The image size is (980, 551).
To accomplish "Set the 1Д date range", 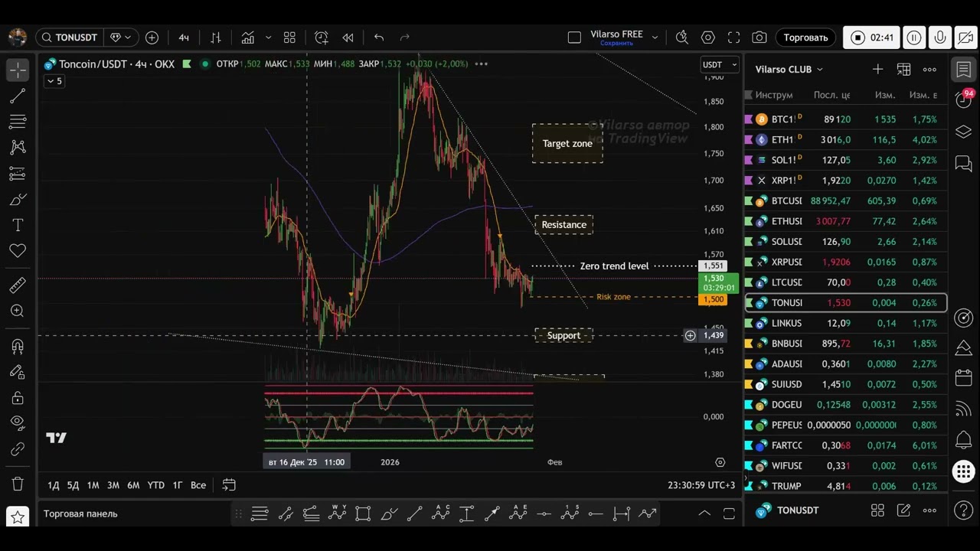I will pyautogui.click(x=54, y=485).
